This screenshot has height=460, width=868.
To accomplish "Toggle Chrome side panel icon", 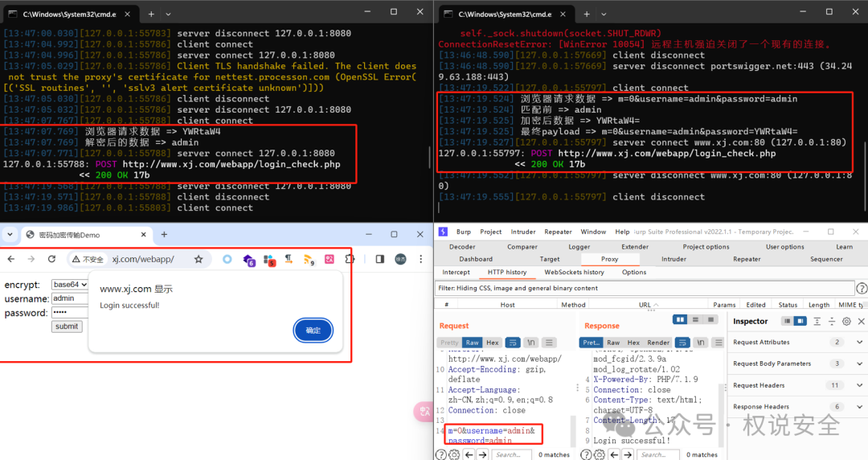I will [x=379, y=259].
